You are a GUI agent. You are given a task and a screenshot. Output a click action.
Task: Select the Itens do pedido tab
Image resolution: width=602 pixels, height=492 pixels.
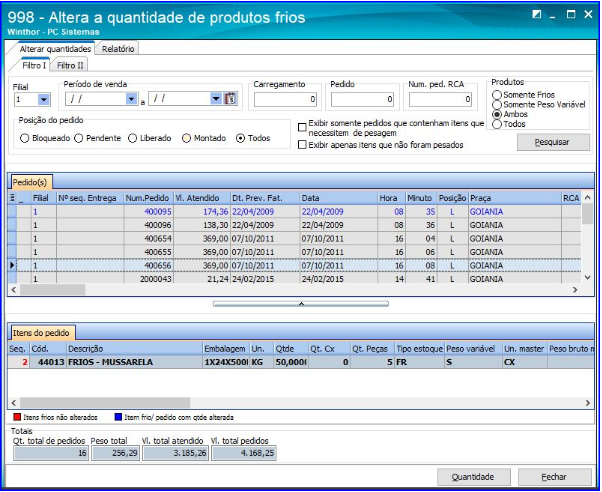coord(41,333)
